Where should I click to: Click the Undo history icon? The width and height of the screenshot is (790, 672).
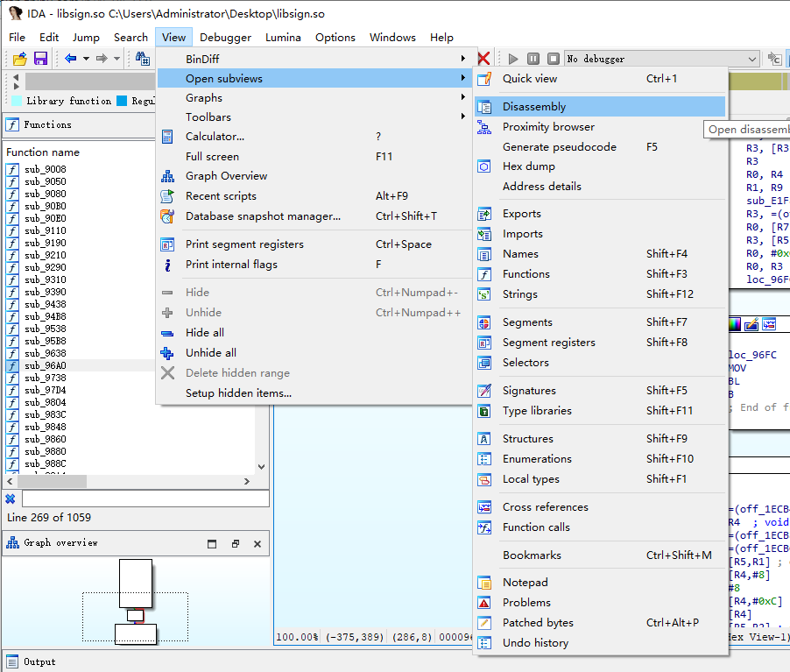484,643
